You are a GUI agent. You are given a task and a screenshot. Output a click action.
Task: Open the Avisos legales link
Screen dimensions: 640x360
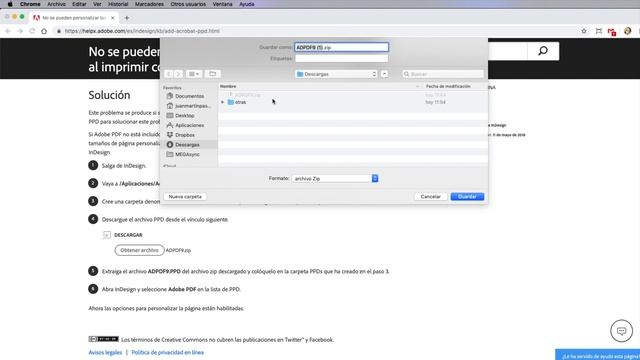[105, 353]
